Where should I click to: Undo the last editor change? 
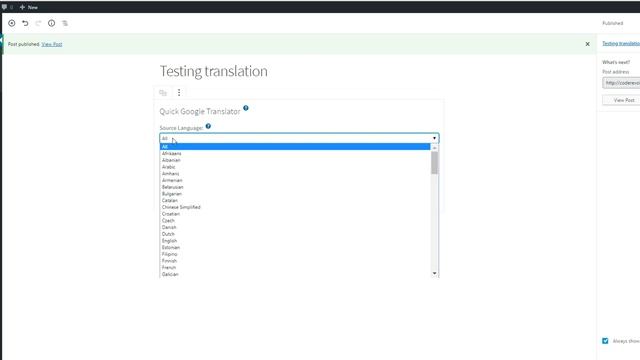25,23
